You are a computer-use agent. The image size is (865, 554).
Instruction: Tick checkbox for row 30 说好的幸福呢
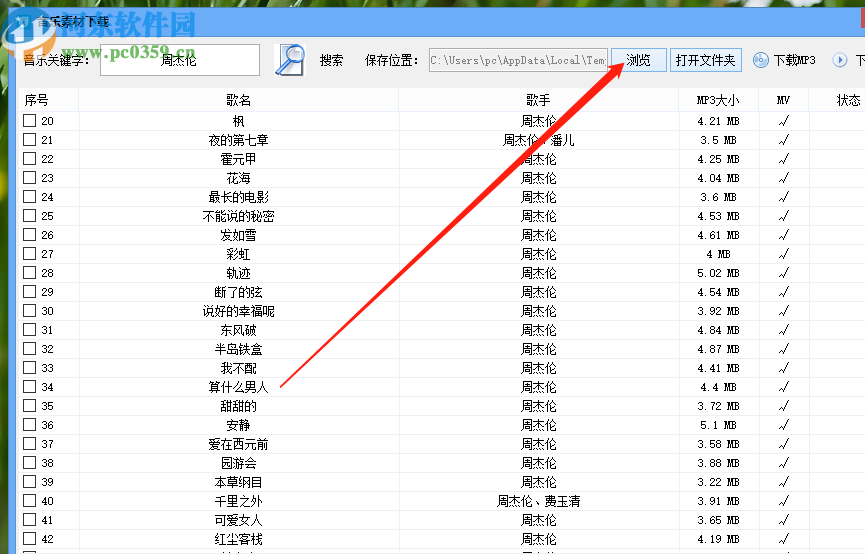[x=30, y=311]
